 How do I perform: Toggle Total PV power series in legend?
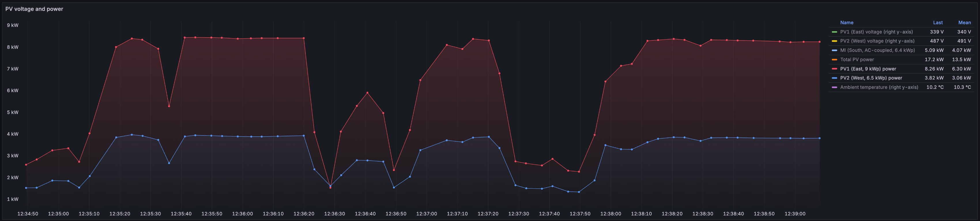point(857,60)
